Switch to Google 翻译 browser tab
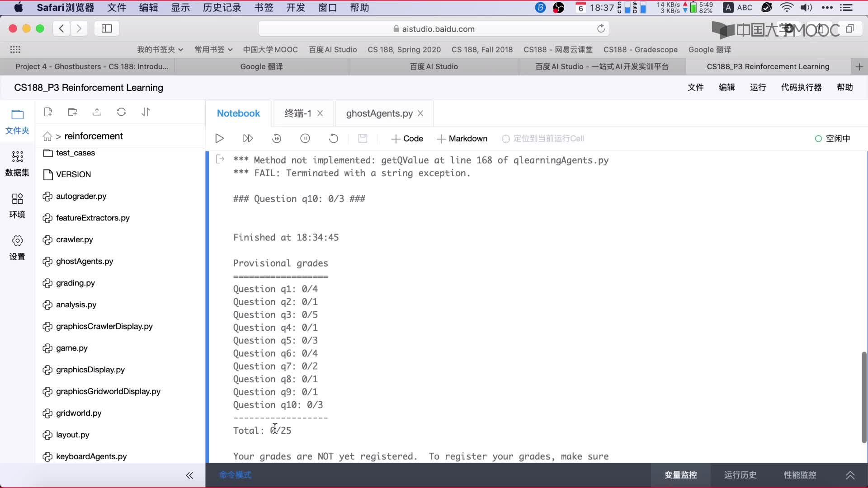This screenshot has width=868, height=488. [262, 66]
